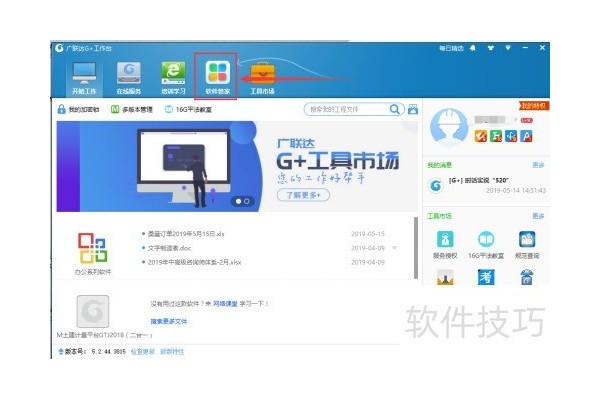
Task: Click the search project files input field
Action: 346,109
